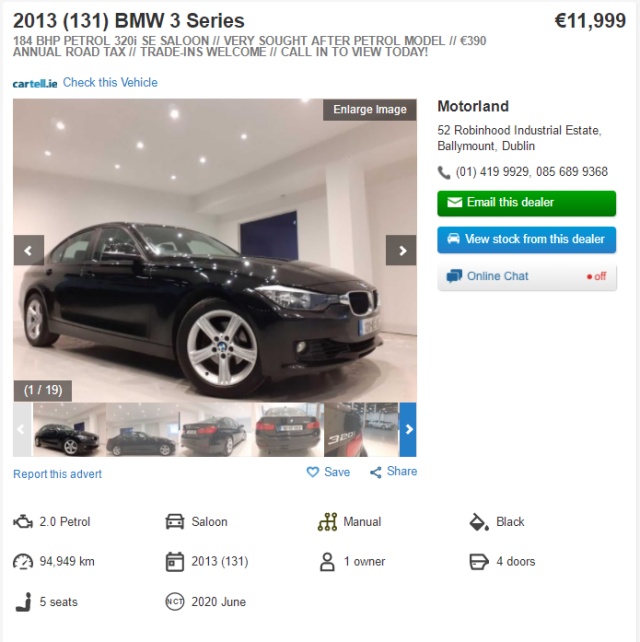Image resolution: width=640 pixels, height=642 pixels.
Task: Click the speedometer icon beside 94,949 km
Action: [23, 561]
